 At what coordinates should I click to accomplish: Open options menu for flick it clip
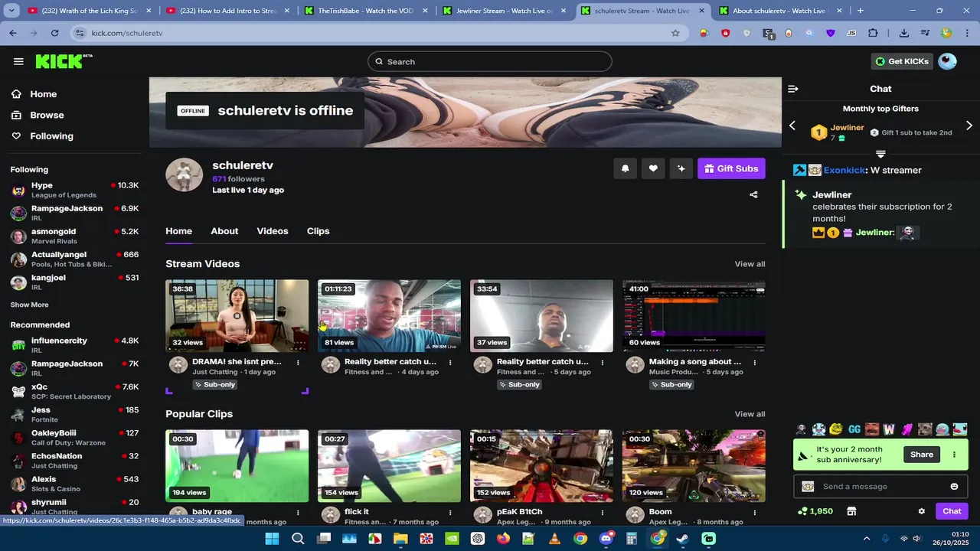tap(450, 513)
